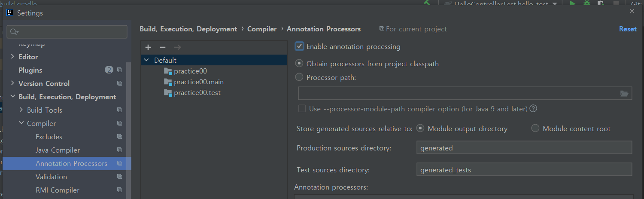Open the Excludes compiler page

click(x=49, y=137)
